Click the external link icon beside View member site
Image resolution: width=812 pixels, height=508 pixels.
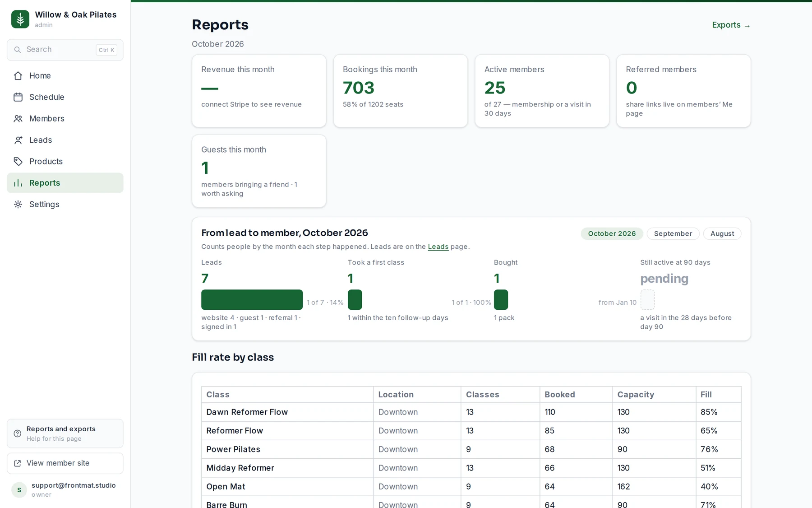(x=18, y=463)
